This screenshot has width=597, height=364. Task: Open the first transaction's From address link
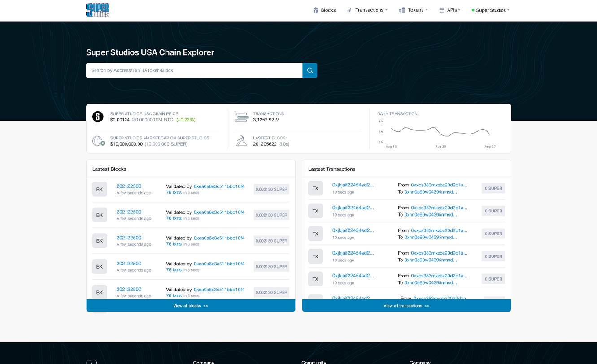[x=439, y=185]
